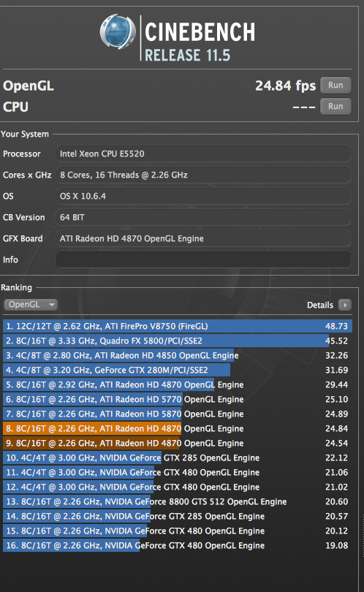Select ranking row 3 Radeon HD 4850

point(178,356)
